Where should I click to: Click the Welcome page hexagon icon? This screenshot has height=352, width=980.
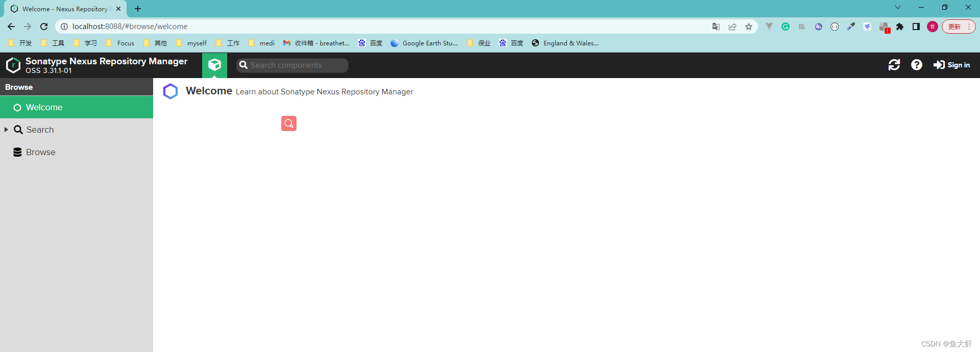coord(170,91)
